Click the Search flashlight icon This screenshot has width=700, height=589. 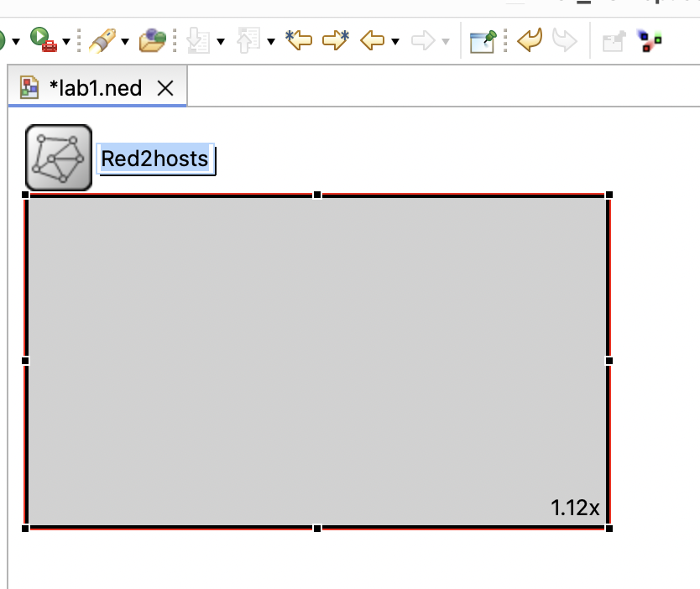(102, 40)
